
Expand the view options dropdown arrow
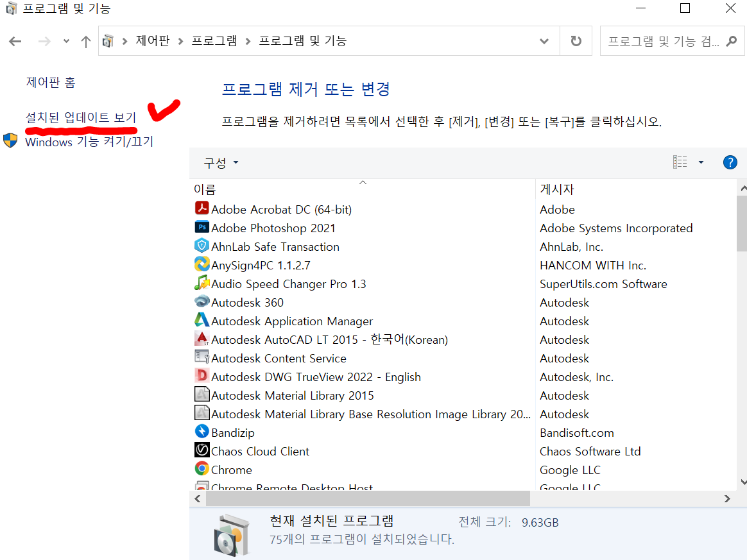point(701,162)
